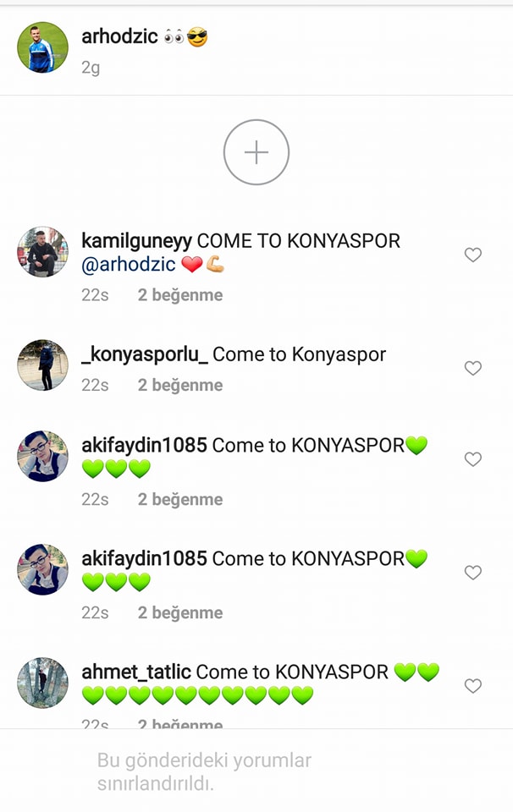Open ahmet_tatlic username link
Viewport: 513px width, 812px height.
(136, 672)
